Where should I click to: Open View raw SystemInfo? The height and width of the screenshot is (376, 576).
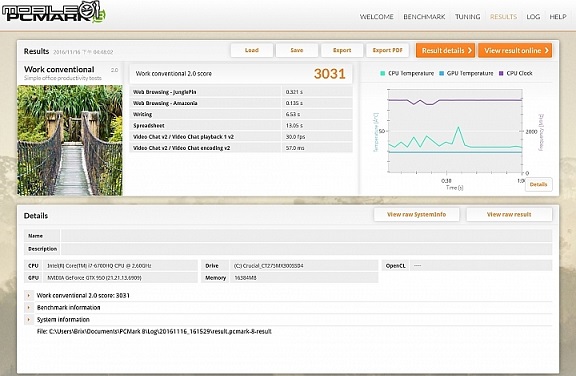pos(417,214)
